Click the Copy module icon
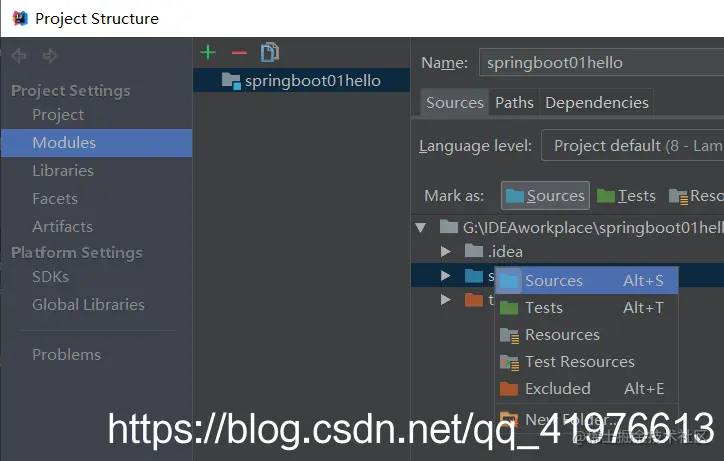Viewport: 724px width, 461px height. [270, 52]
